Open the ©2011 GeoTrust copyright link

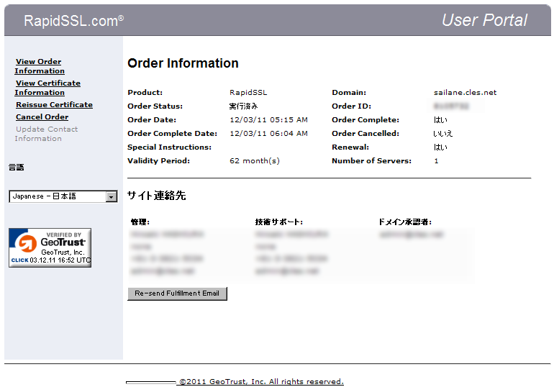[x=260, y=382]
